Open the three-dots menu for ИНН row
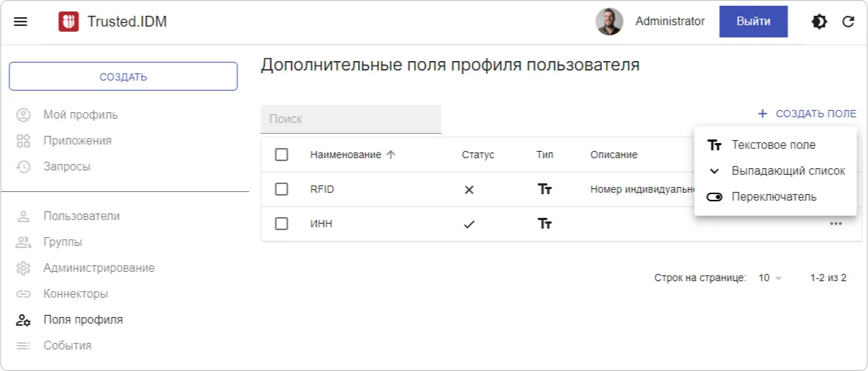 [x=836, y=224]
